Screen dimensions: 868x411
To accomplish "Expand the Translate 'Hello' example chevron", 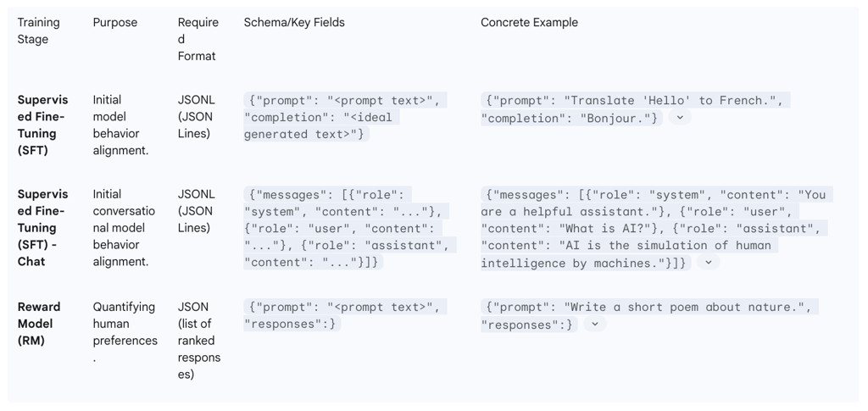I will (x=680, y=117).
